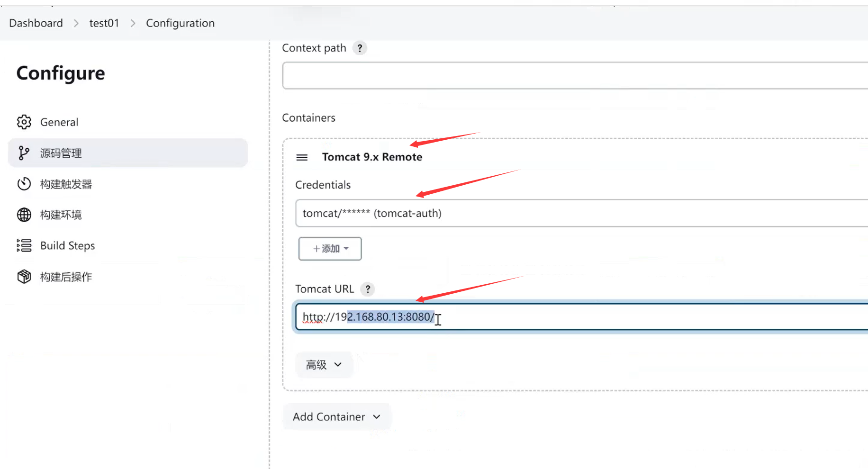Go to Dashboard in breadcrumb
Viewport: 868px width, 469px height.
(x=36, y=23)
